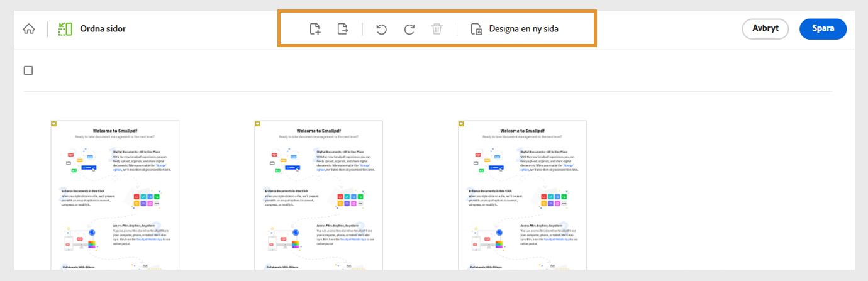Image resolution: width=868 pixels, height=281 pixels.
Task: Go to the Home icon
Action: tap(29, 29)
